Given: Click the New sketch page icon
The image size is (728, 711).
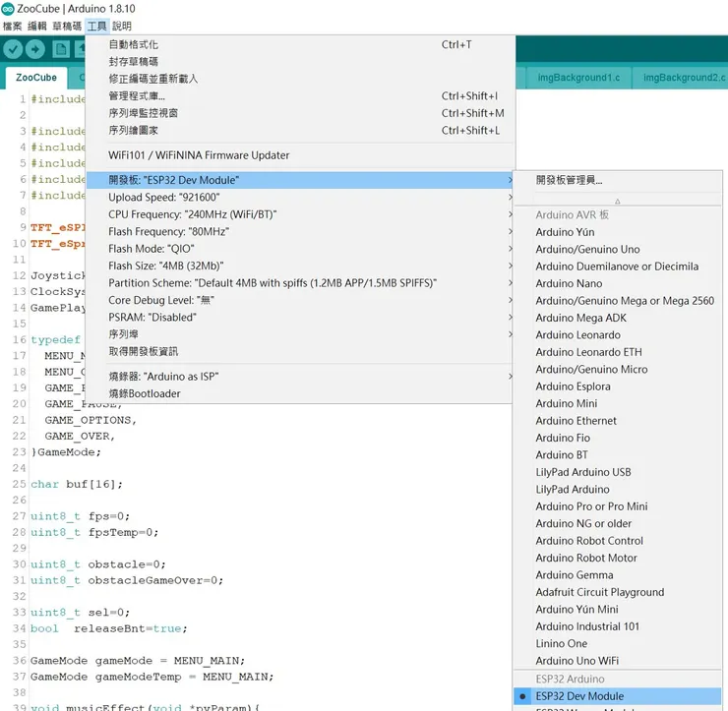Looking at the screenshot, I should [x=61, y=49].
